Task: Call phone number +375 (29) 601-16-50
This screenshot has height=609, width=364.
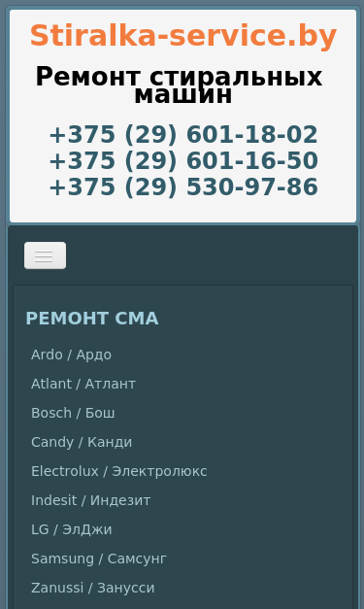Action: [x=183, y=161]
